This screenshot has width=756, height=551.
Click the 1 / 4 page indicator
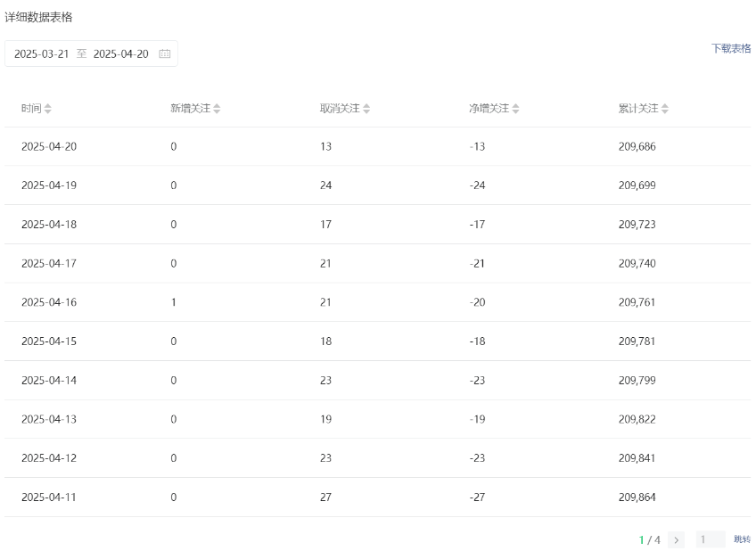pos(649,540)
